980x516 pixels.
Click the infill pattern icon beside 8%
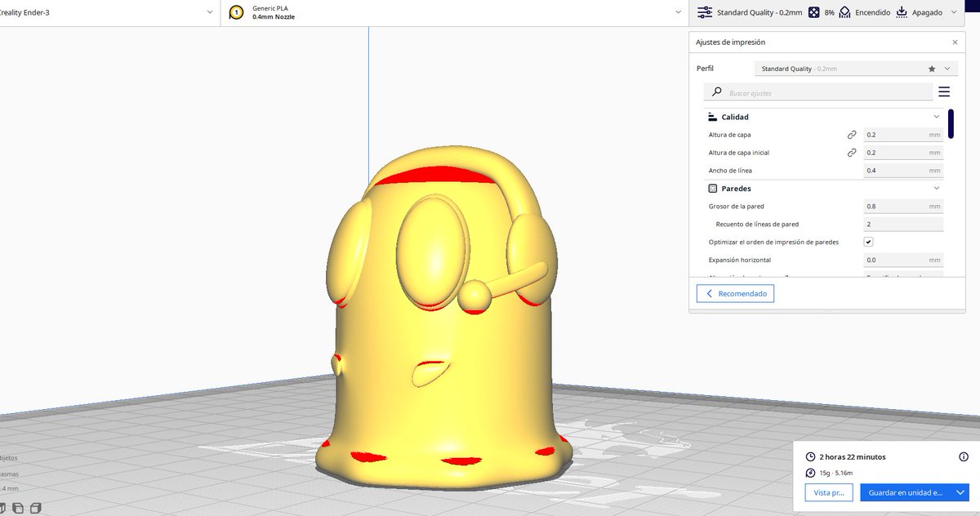coord(814,12)
